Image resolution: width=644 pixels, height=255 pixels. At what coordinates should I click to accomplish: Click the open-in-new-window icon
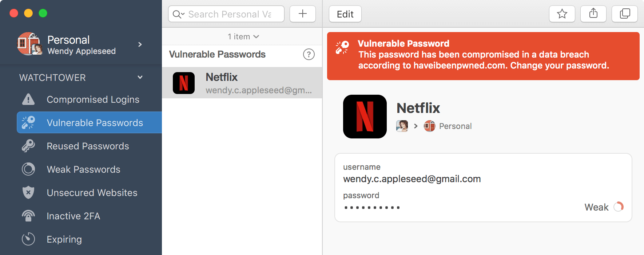pyautogui.click(x=624, y=14)
